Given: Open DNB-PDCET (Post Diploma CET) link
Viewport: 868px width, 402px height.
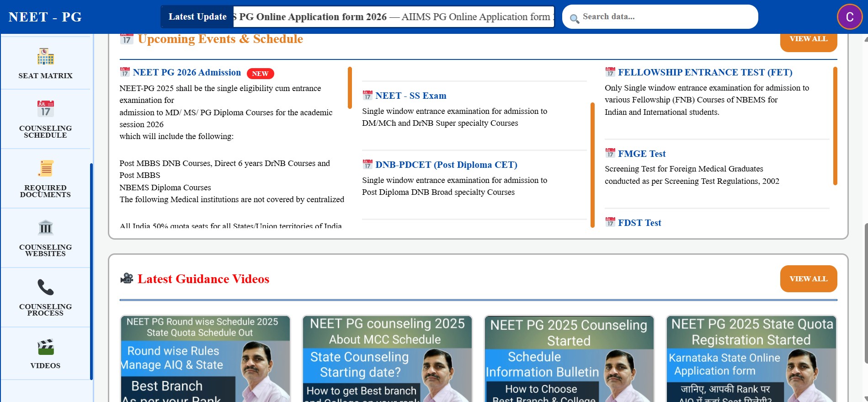Looking at the screenshot, I should pyautogui.click(x=447, y=165).
